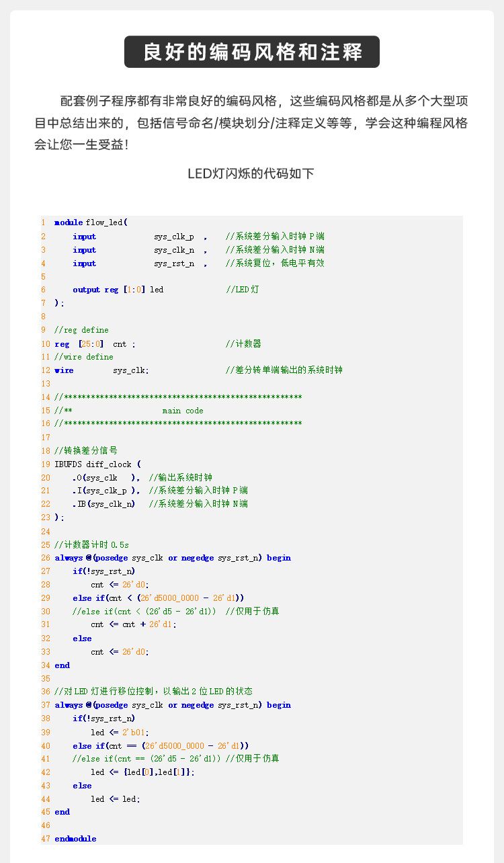The height and width of the screenshot is (863, 504).
Task: Click the comment //对LED灯进行移位控制 on line 36
Action: [x=154, y=692]
